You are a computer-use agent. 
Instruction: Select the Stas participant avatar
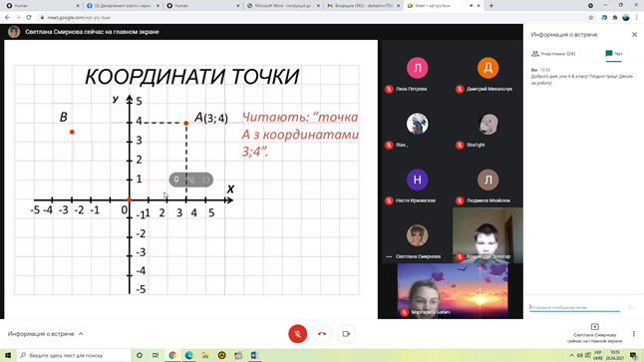tap(417, 124)
